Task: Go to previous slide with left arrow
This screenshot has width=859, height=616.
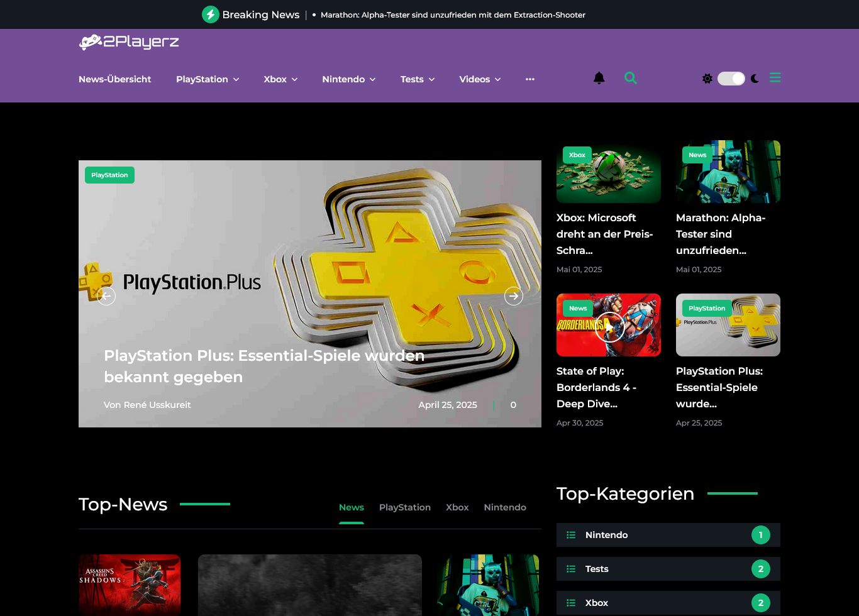Action: point(106,295)
